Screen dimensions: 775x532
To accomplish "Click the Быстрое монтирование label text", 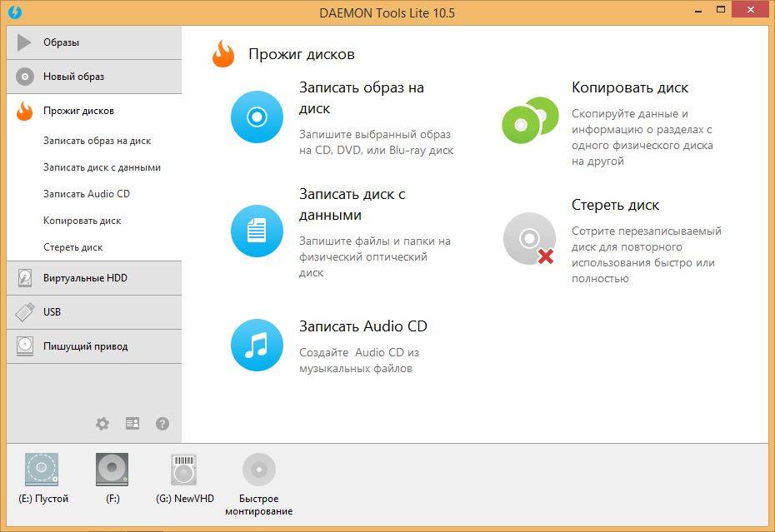I will tap(259, 505).
